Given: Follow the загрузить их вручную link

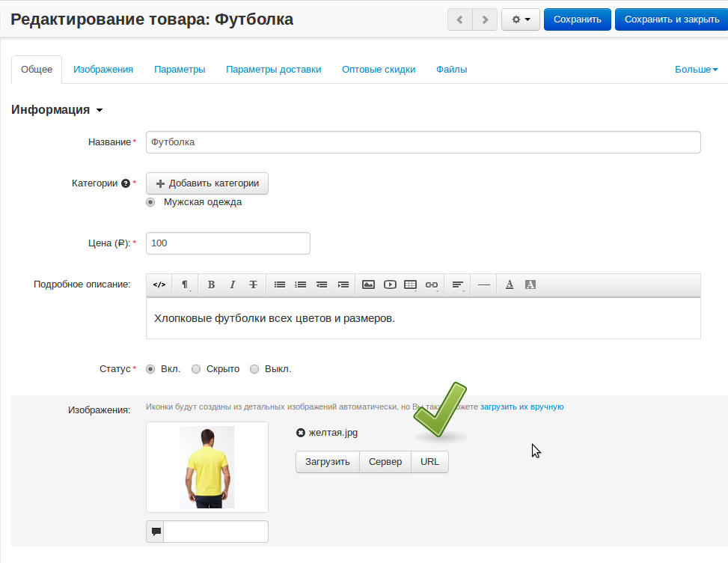Looking at the screenshot, I should pyautogui.click(x=521, y=407).
